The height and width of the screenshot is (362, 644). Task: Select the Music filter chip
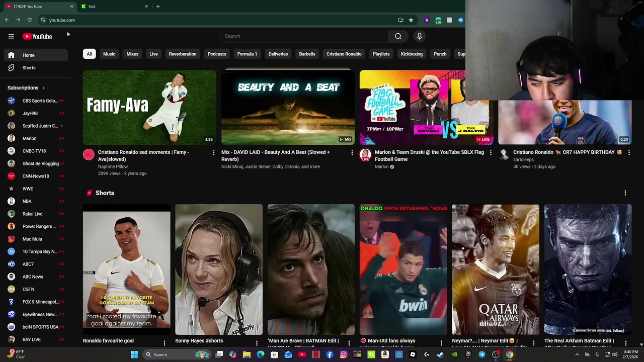pyautogui.click(x=109, y=54)
